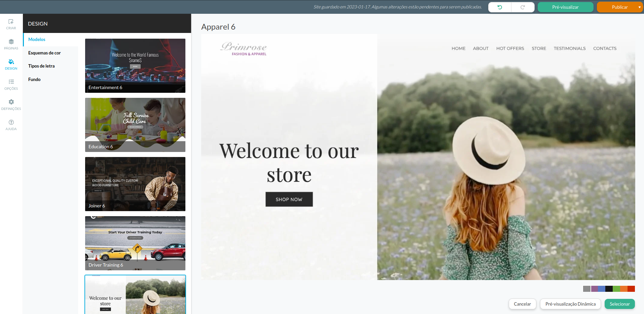Select the Joiner 6 template thumbnail
The image size is (644, 314).
point(135,184)
